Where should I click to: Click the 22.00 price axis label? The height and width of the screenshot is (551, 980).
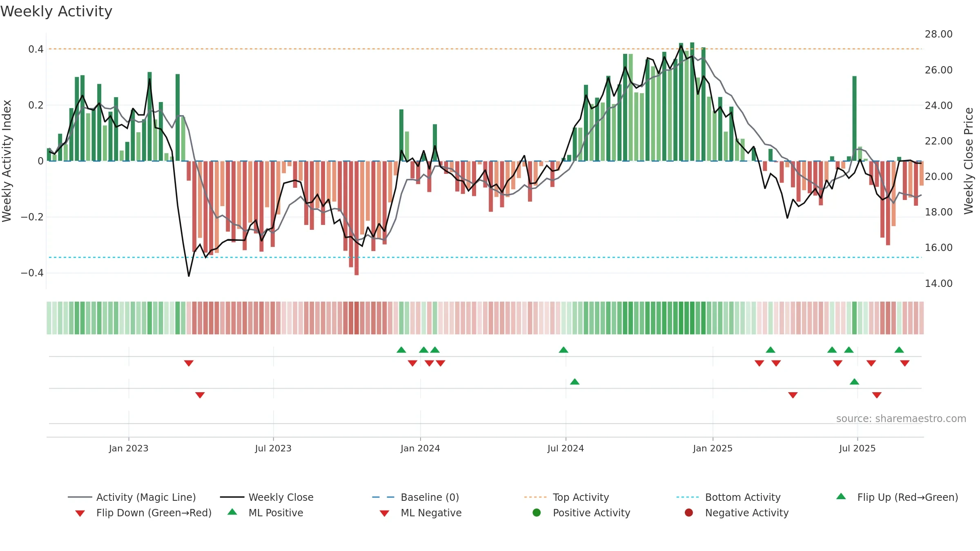pos(938,141)
